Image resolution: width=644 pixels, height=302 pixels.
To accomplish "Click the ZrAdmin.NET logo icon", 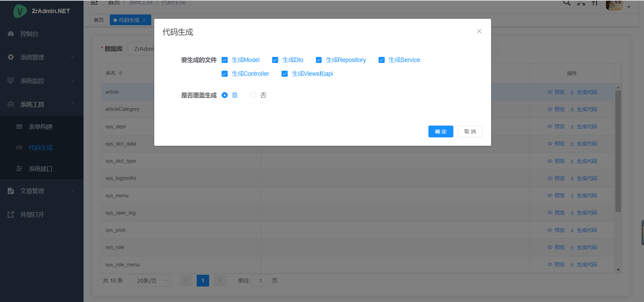I will pos(20,11).
